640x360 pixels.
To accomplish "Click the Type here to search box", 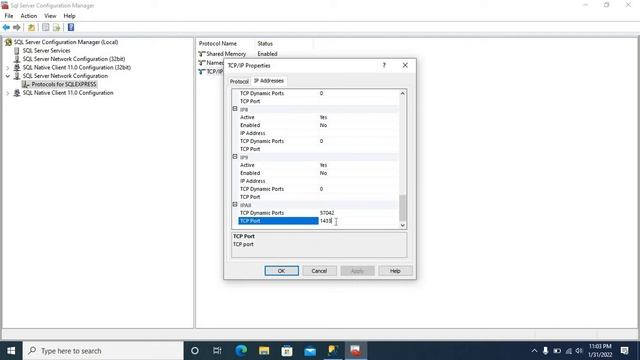I will pos(102,351).
